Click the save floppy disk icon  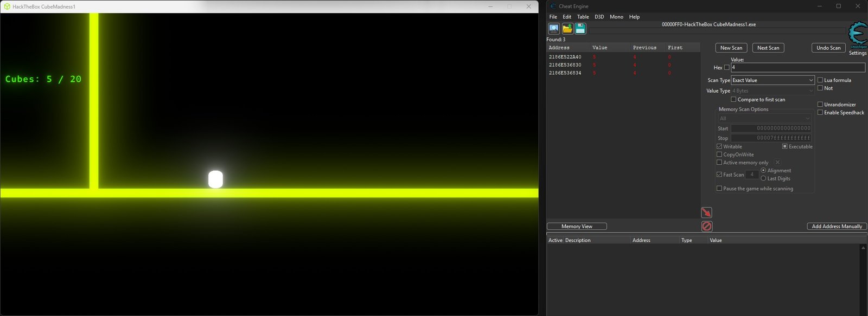[x=580, y=29]
